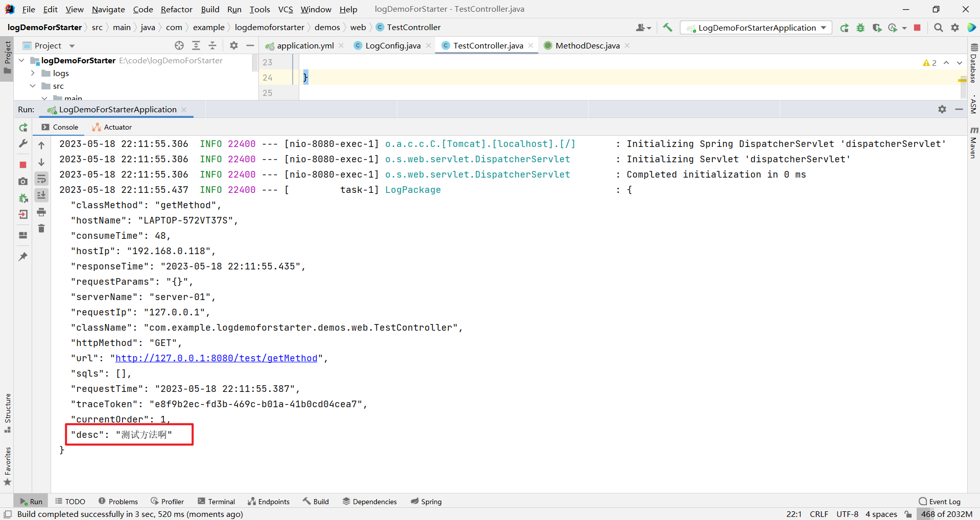
Task: Stop the running application with red square icon
Action: [23, 165]
